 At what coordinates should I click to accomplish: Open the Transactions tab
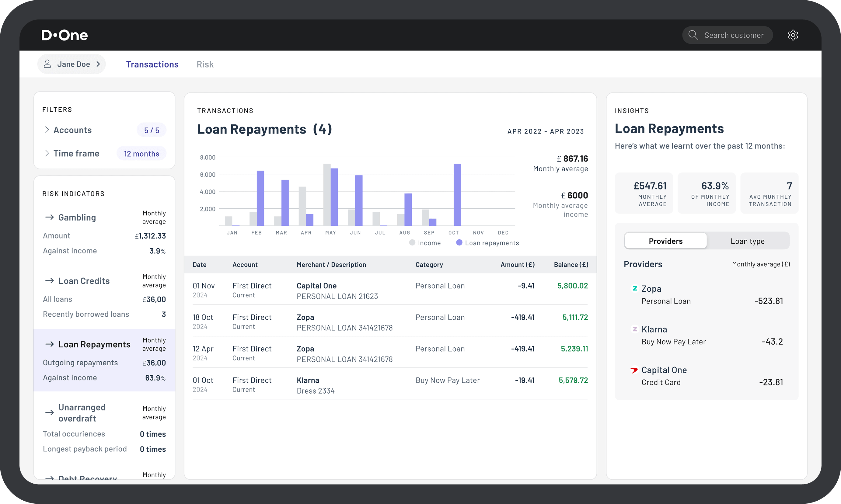click(x=152, y=64)
